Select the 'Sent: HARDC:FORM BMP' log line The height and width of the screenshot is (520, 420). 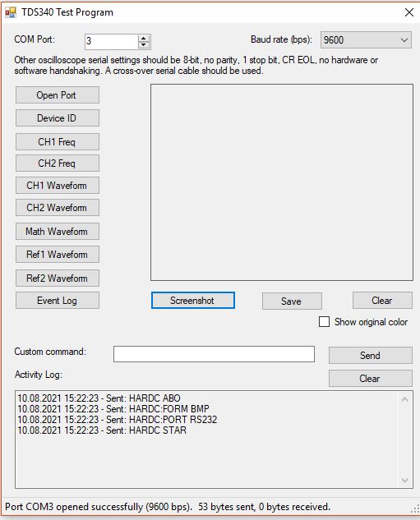113,408
